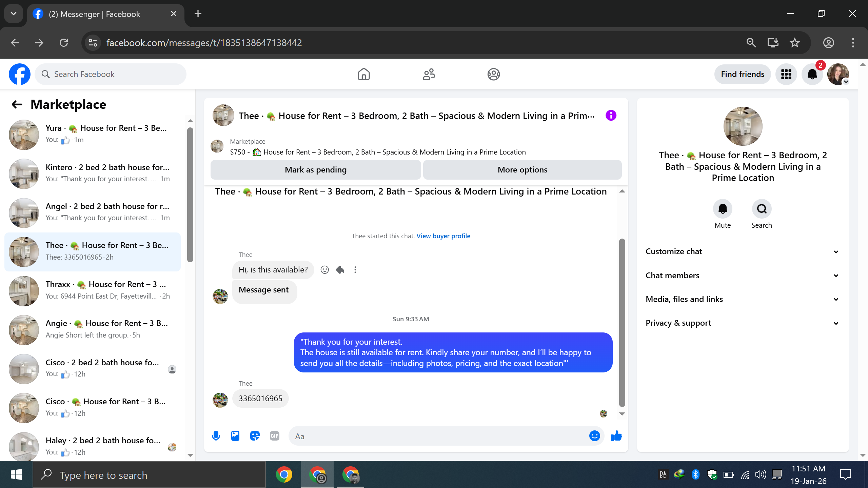Open the emoji picker in message box

click(594, 436)
